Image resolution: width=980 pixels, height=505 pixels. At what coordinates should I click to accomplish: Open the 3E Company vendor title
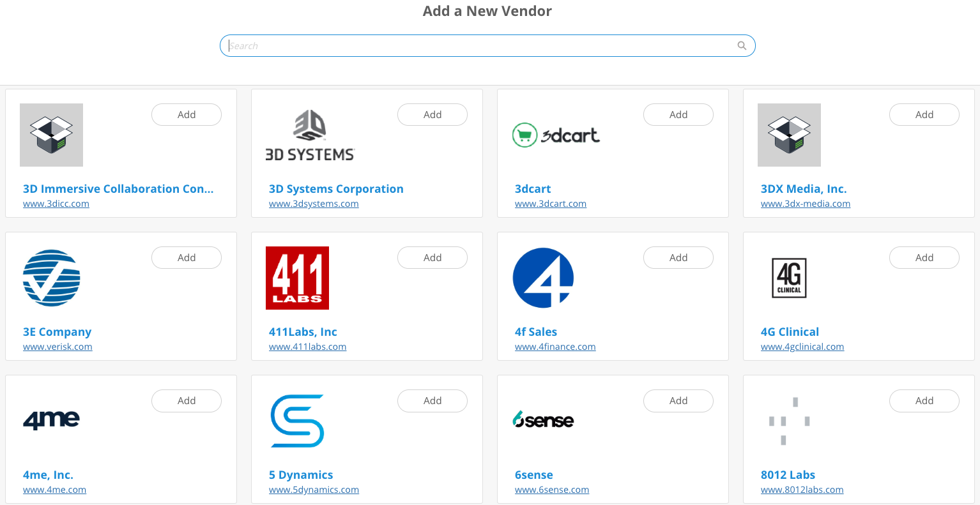pos(57,332)
